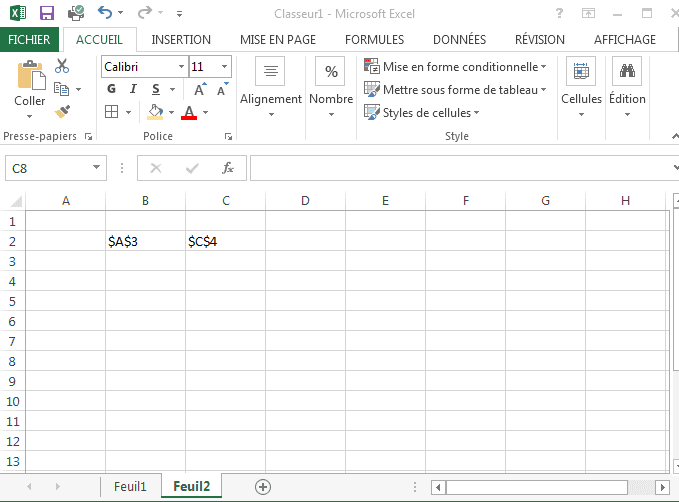Collapse the ribbon with the caret

[675, 136]
